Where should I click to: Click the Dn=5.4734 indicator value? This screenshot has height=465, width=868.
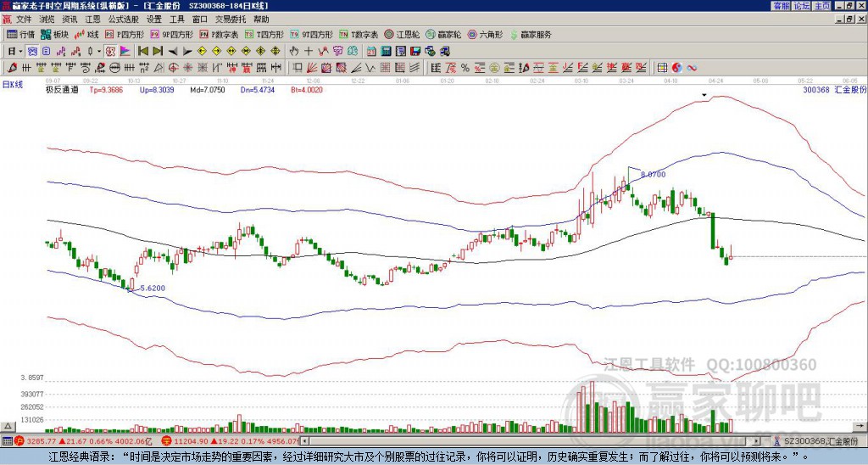258,89
